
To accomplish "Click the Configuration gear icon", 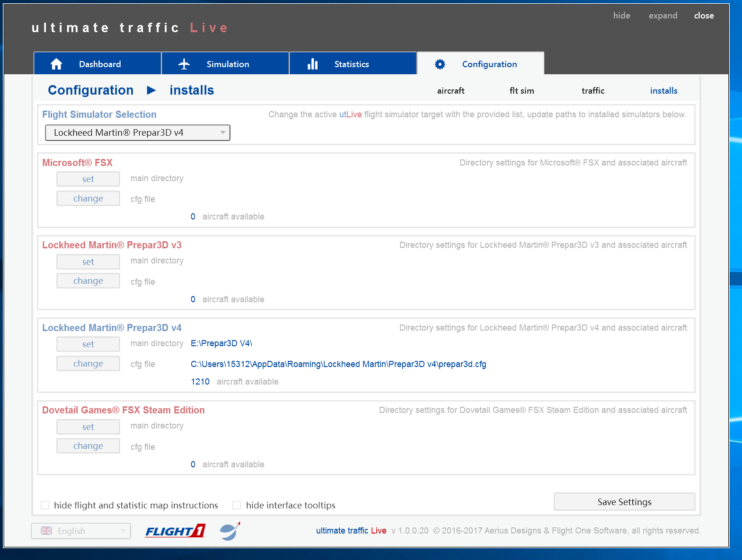I will click(x=440, y=64).
